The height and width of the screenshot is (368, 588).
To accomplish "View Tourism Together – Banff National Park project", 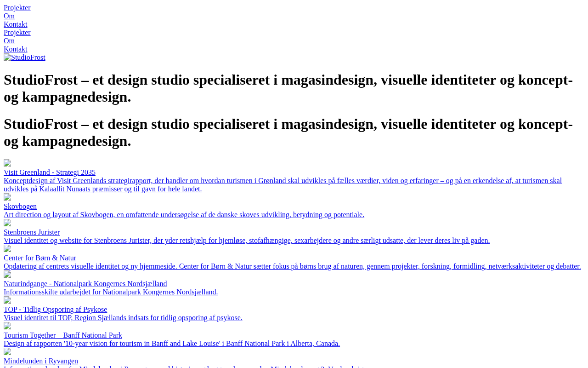I will tap(63, 335).
